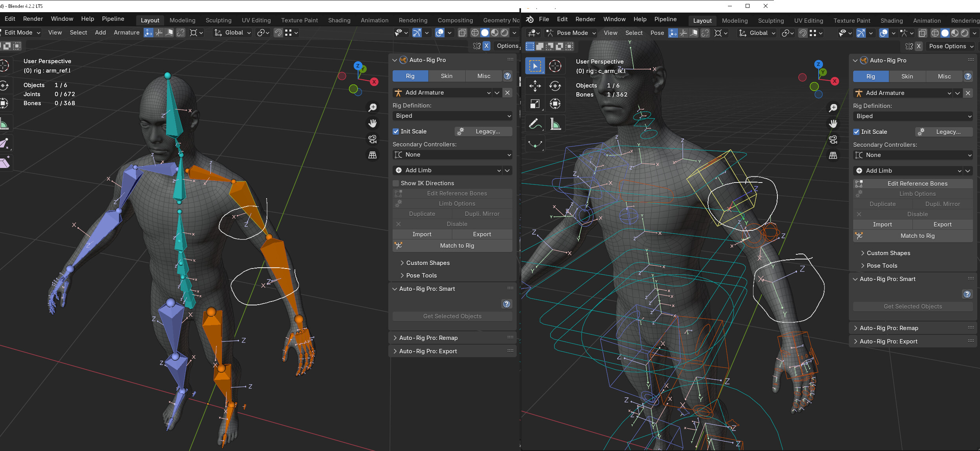
Task: Select the Cursor tool in right viewport
Action: (x=555, y=66)
